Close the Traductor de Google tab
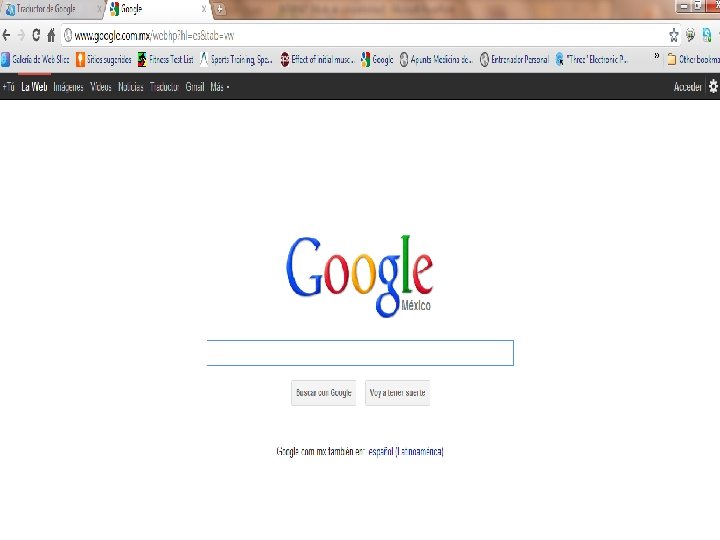 click(99, 9)
